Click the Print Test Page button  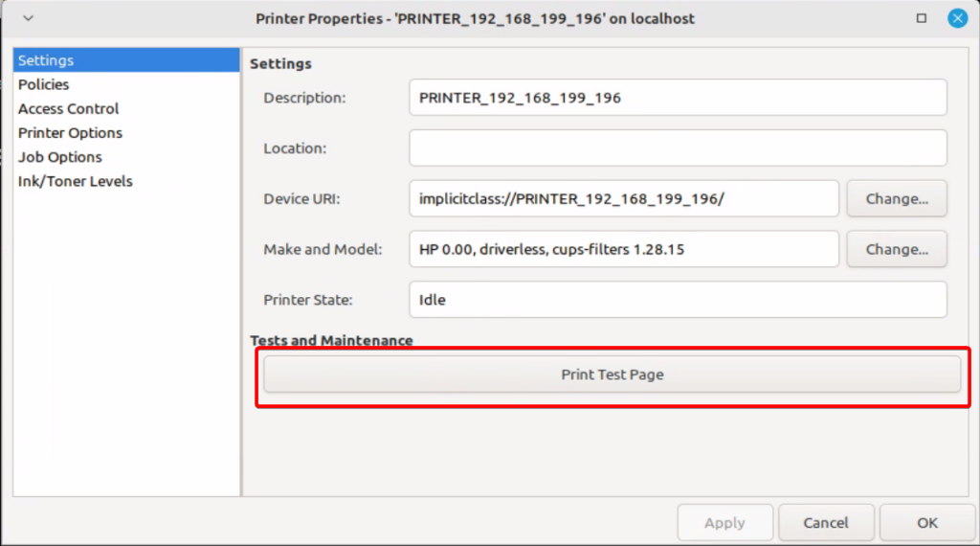tap(612, 375)
